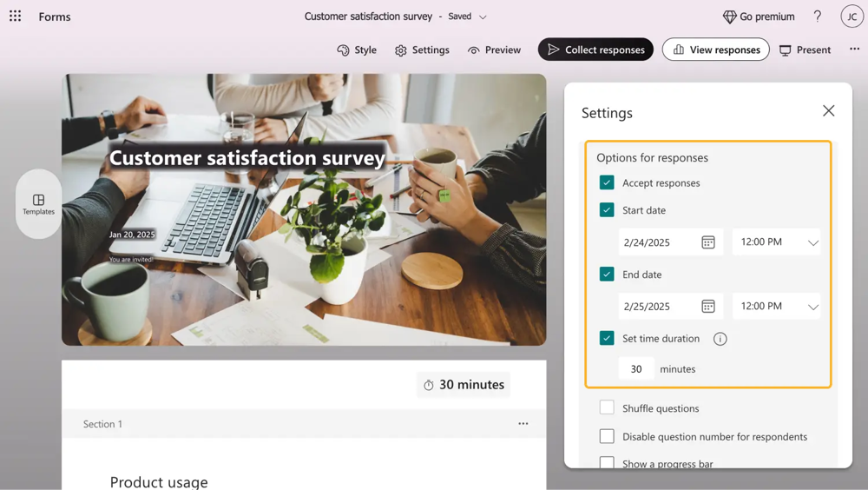Screen dimensions: 868x490
Task: Enable Shuffle questions checkbox
Action: pos(607,407)
